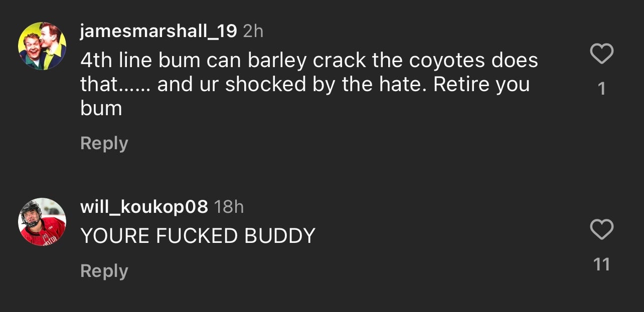Viewport: 644px width, 312px height.
Task: Click the word "BUDDY" in the second comment
Action: coord(280,236)
